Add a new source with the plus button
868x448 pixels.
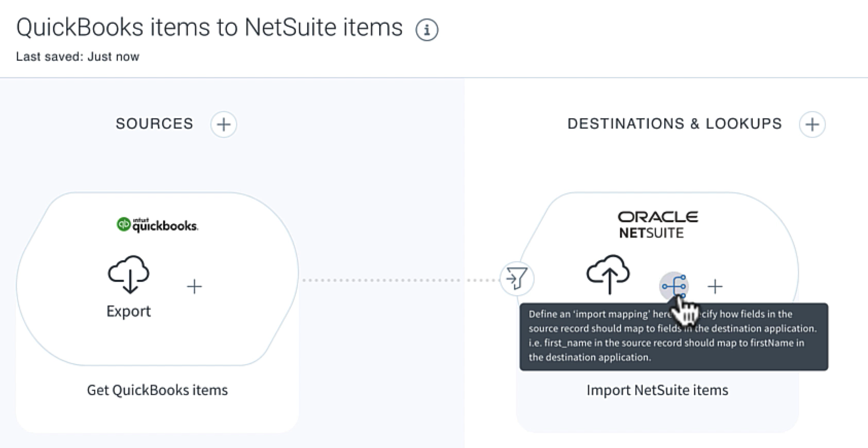(224, 124)
